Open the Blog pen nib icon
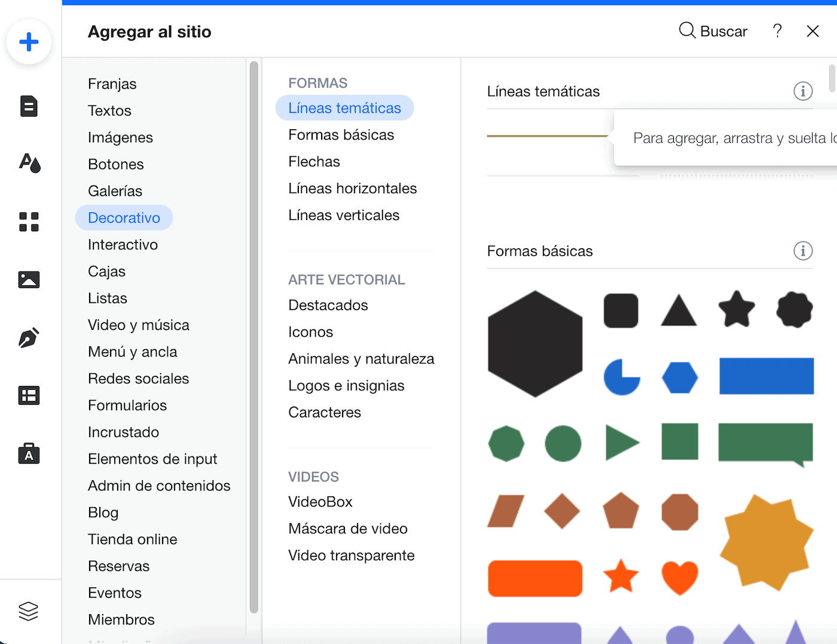This screenshot has width=837, height=644. pyautogui.click(x=29, y=337)
